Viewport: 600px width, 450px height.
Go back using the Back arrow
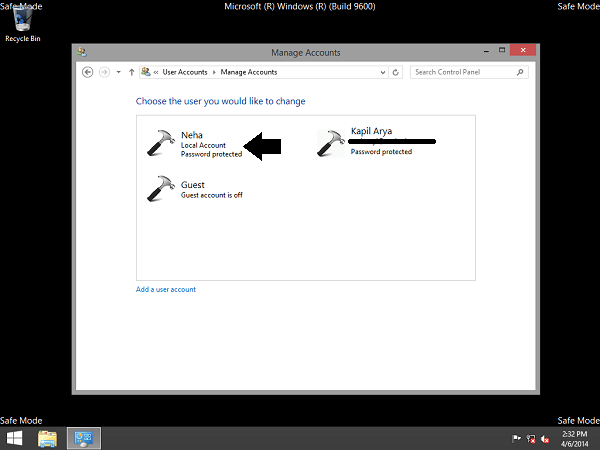click(x=88, y=72)
